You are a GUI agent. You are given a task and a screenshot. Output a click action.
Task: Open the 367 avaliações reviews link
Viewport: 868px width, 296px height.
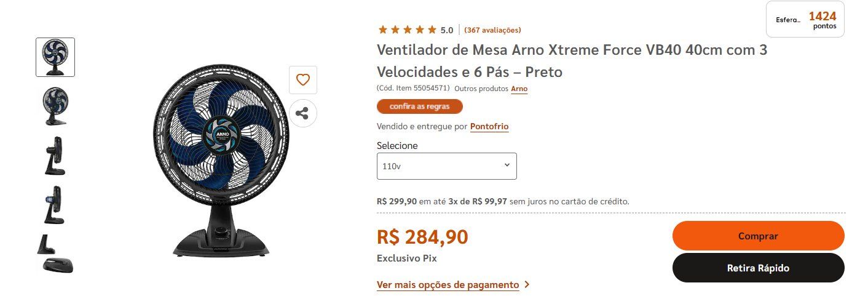pos(492,30)
